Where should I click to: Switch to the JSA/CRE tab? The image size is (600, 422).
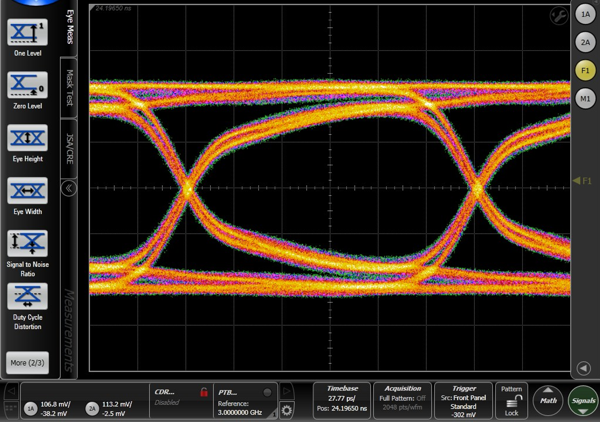[x=69, y=149]
